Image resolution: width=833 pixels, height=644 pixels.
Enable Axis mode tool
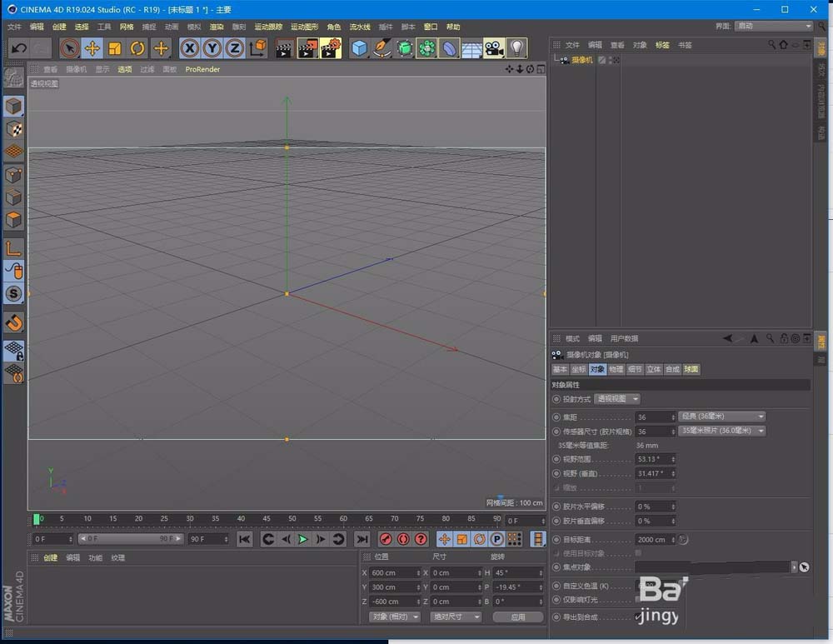pyautogui.click(x=14, y=248)
